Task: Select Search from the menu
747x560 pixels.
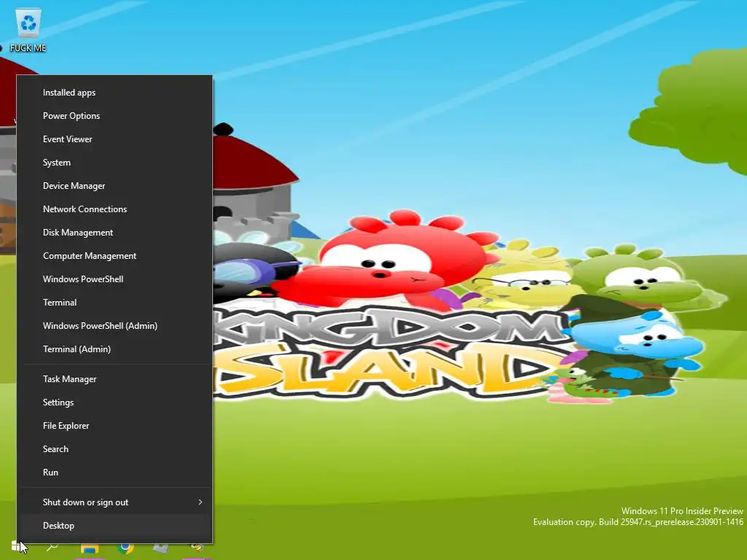Action: coord(115,449)
